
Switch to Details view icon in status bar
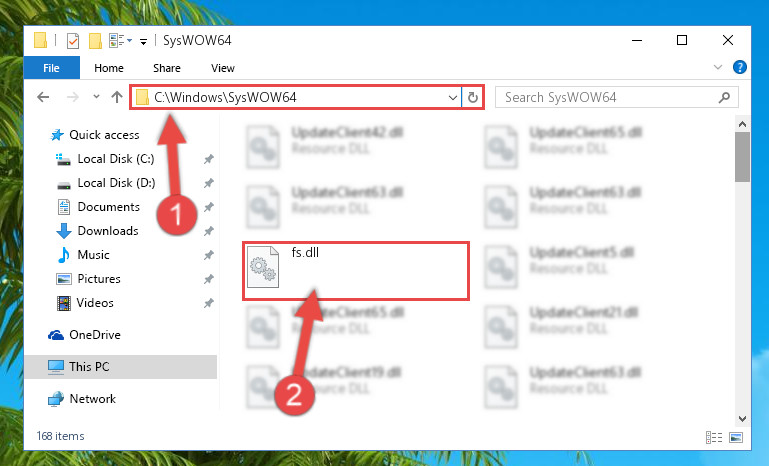click(714, 437)
